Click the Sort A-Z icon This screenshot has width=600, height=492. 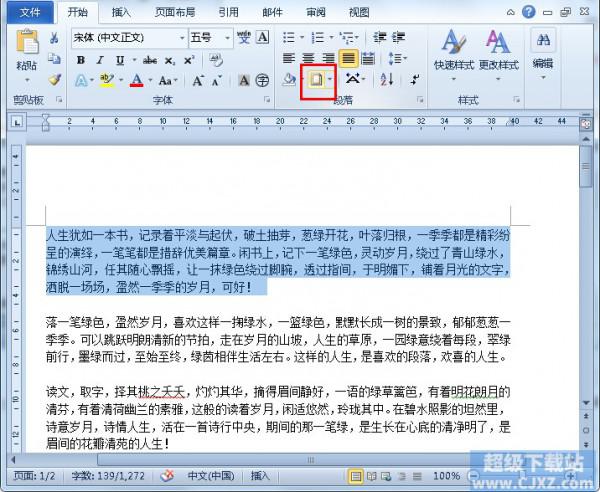(387, 80)
